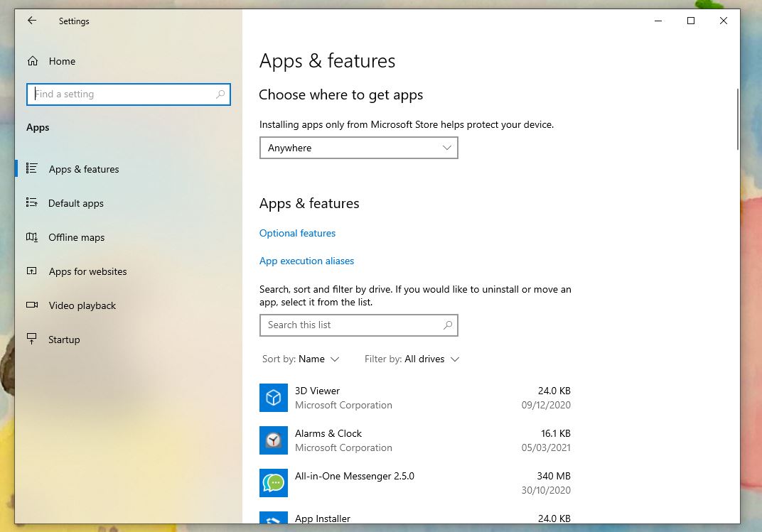
Task: Click the back arrow in Settings
Action: [x=32, y=21]
